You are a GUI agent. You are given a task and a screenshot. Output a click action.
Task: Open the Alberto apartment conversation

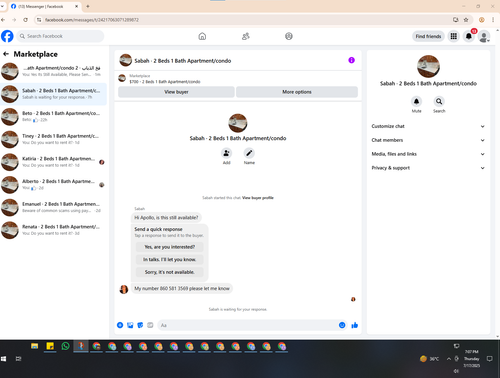click(x=53, y=184)
